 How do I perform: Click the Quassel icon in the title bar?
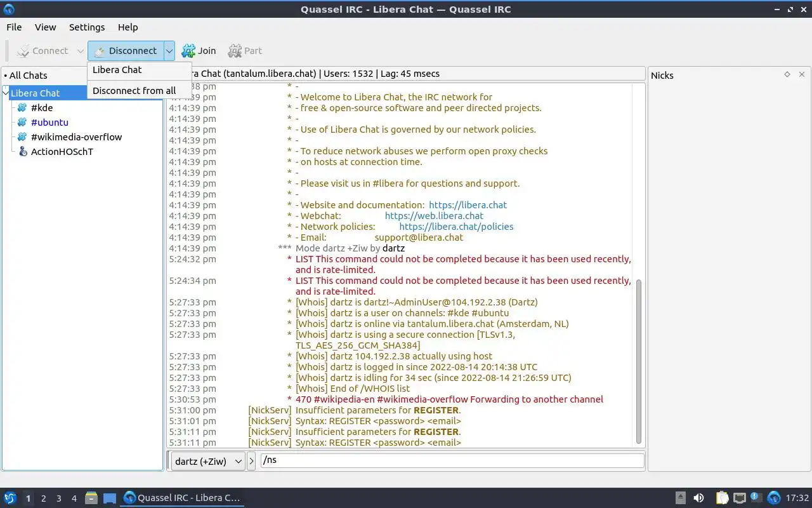(9, 9)
